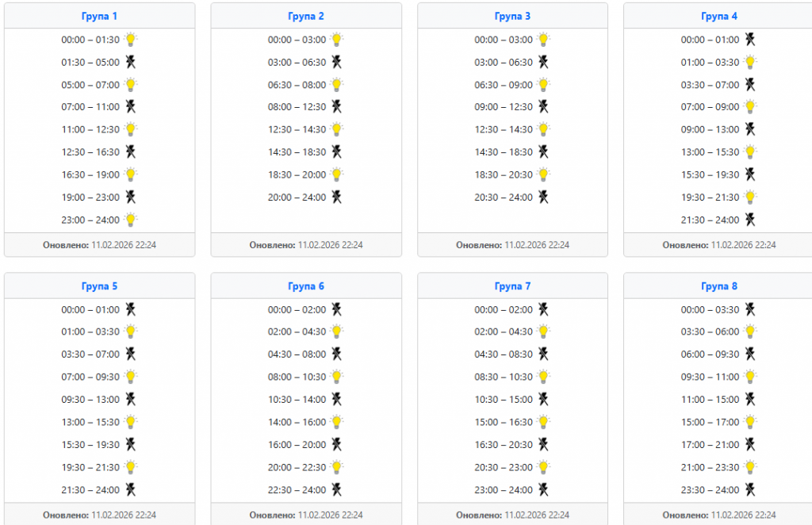The image size is (812, 525).
Task: Click the lightbulb icon for Група 1 00:00 – 01:30
Action: [x=131, y=39]
